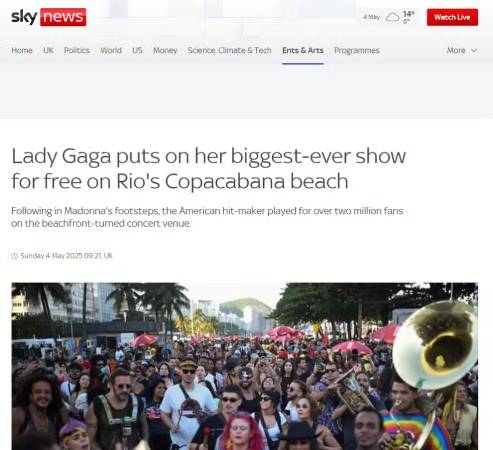Viewport: 493px width, 450px height.
Task: Click the Lady Gaga article headline
Action: click(209, 168)
